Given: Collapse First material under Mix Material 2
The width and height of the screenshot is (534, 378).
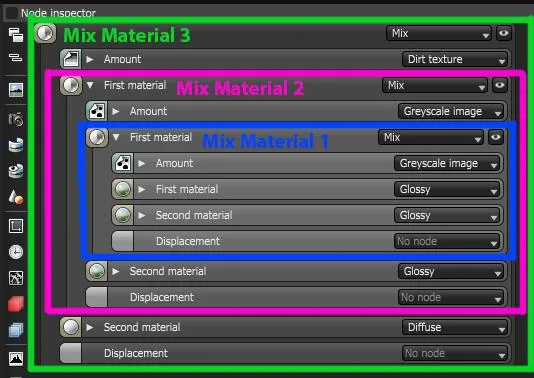Looking at the screenshot, I should [x=90, y=85].
